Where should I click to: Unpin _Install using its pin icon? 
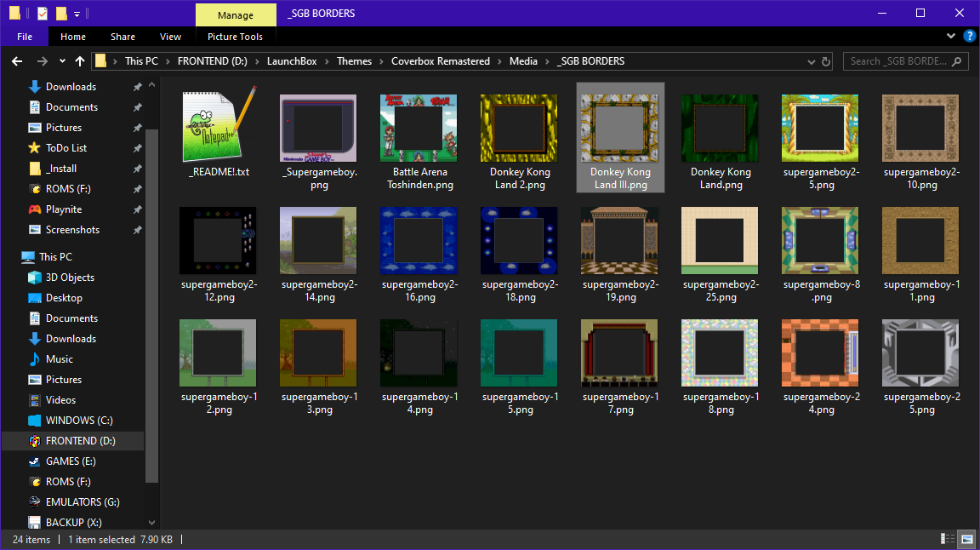(138, 169)
